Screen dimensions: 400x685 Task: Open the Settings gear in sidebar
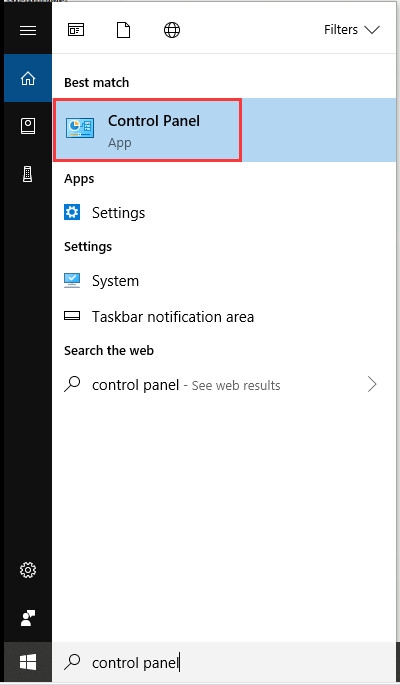point(28,570)
